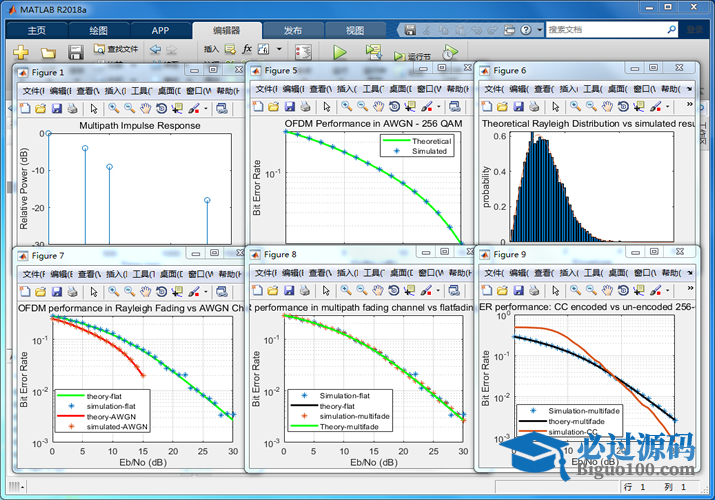Open Brush dropdown arrow in Figure 9 toolbar
Image resolution: width=715 pixels, height=500 pixels.
[668, 290]
